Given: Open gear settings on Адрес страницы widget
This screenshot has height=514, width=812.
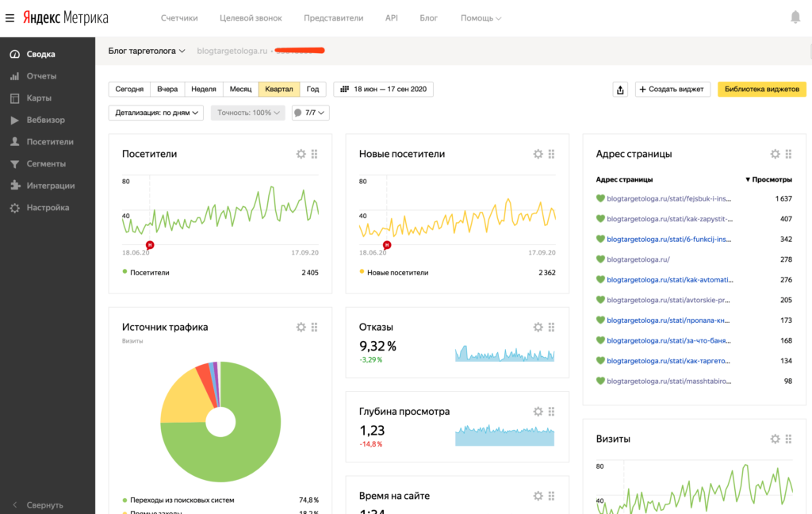Looking at the screenshot, I should [775, 154].
